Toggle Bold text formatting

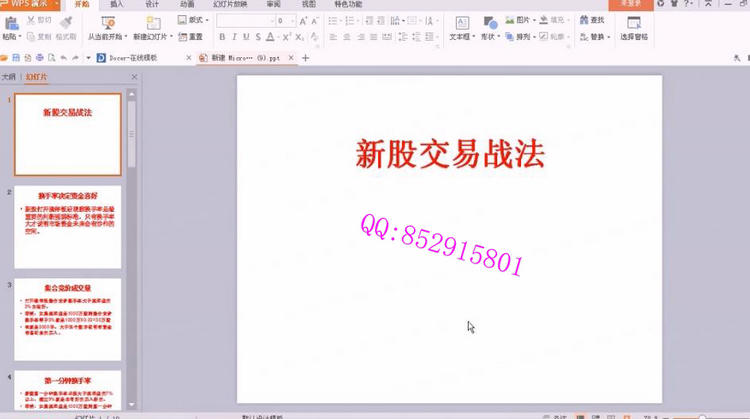(222, 37)
